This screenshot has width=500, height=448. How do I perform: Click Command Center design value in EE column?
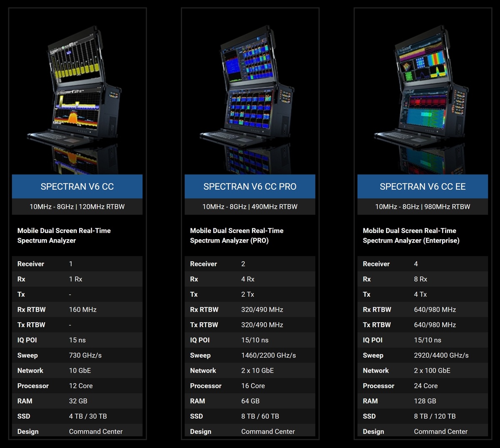[x=440, y=431]
